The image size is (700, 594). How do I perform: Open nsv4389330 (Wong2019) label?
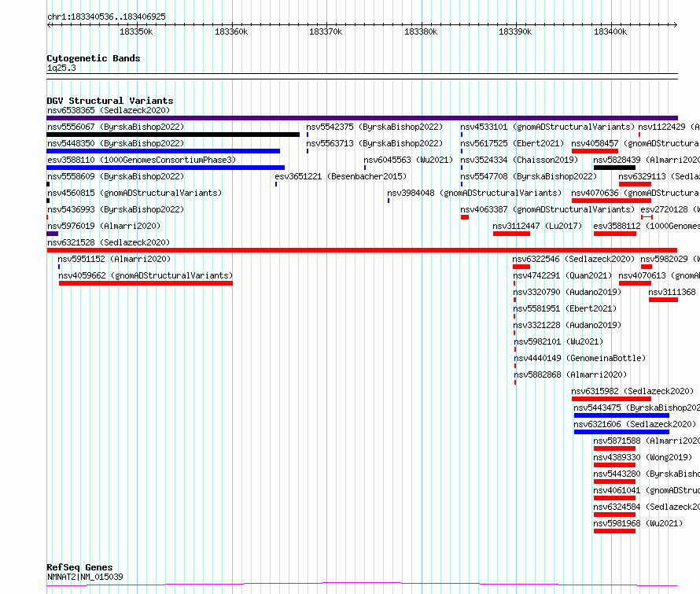(643, 457)
